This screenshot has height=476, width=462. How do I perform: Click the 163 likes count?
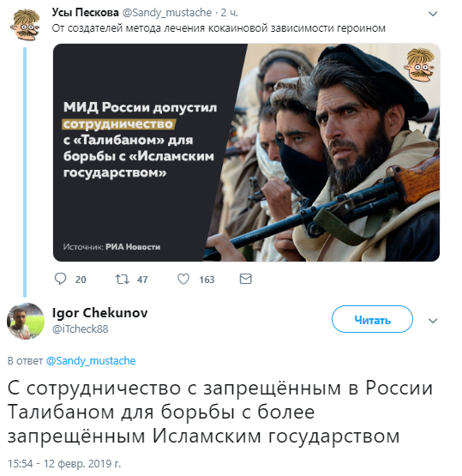(x=207, y=280)
